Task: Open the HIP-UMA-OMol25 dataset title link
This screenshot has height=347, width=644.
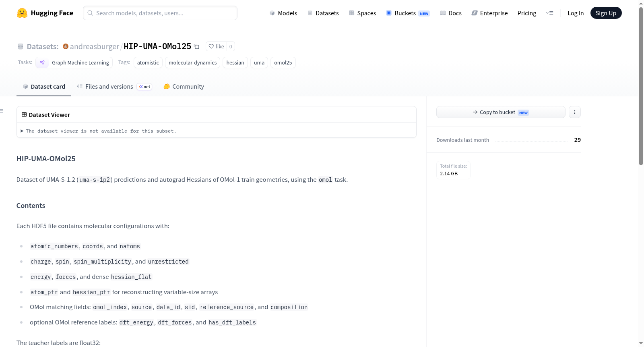Action: (x=157, y=46)
